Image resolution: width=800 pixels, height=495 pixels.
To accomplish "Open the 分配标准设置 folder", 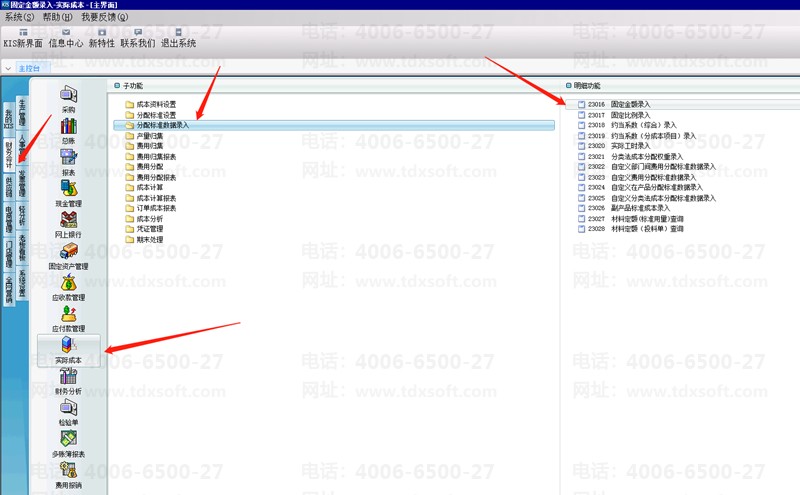I will [x=151, y=115].
